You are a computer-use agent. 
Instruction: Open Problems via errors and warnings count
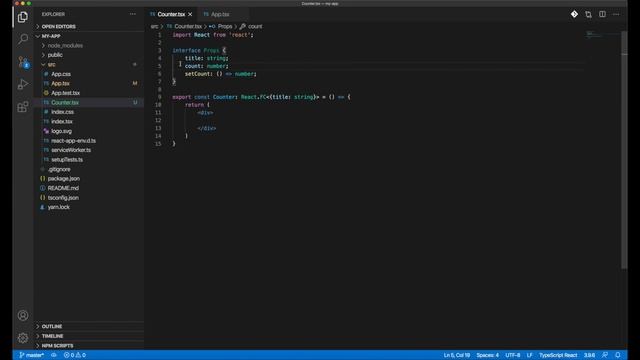point(75,355)
